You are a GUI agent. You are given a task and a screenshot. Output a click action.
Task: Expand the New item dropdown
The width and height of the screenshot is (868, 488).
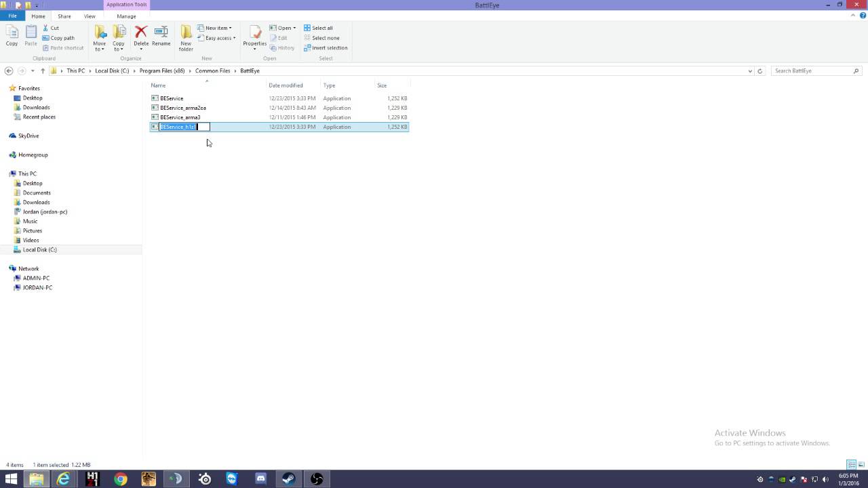coord(215,28)
